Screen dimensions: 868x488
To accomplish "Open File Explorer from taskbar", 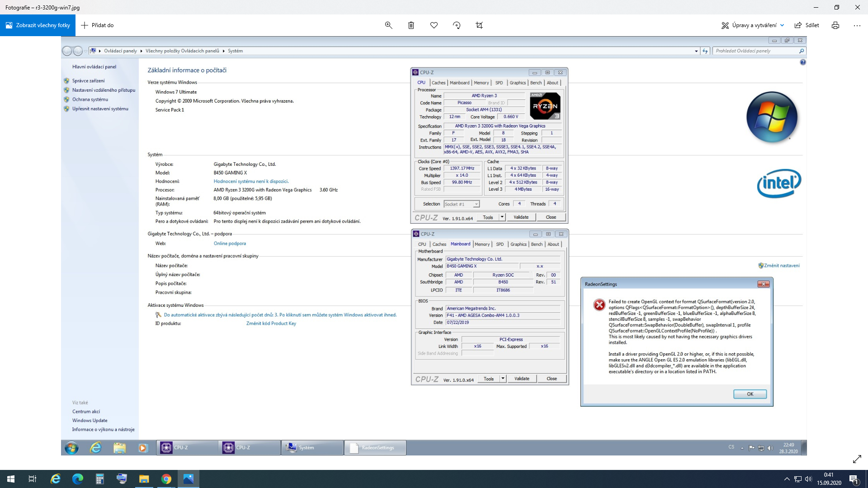I will [x=144, y=479].
